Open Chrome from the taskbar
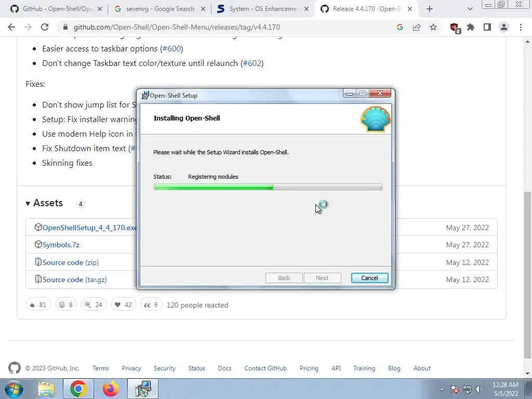 pyautogui.click(x=78, y=389)
